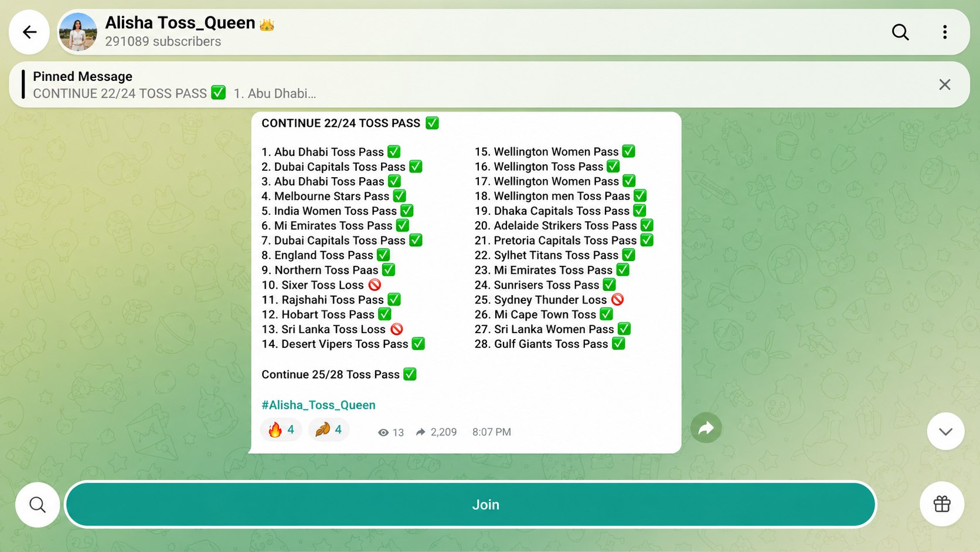This screenshot has height=552, width=980.
Task: Click the Continue 25/28 Toss Pass line
Action: pos(339,374)
